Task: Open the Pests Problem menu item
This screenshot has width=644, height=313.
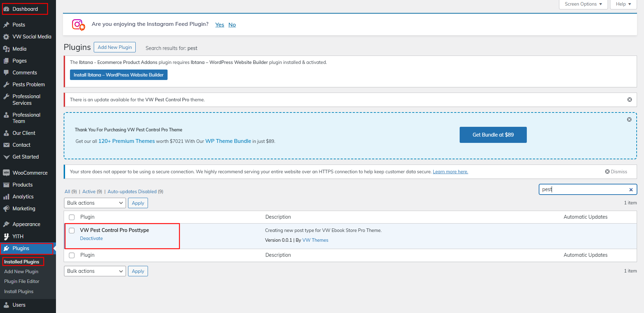Action: [x=28, y=85]
